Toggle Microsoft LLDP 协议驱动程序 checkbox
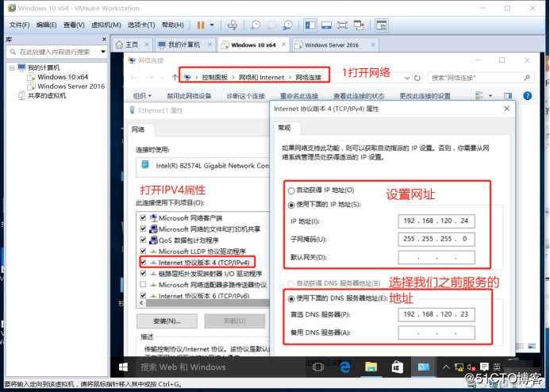Viewport: 550px width, 392px height. point(143,251)
